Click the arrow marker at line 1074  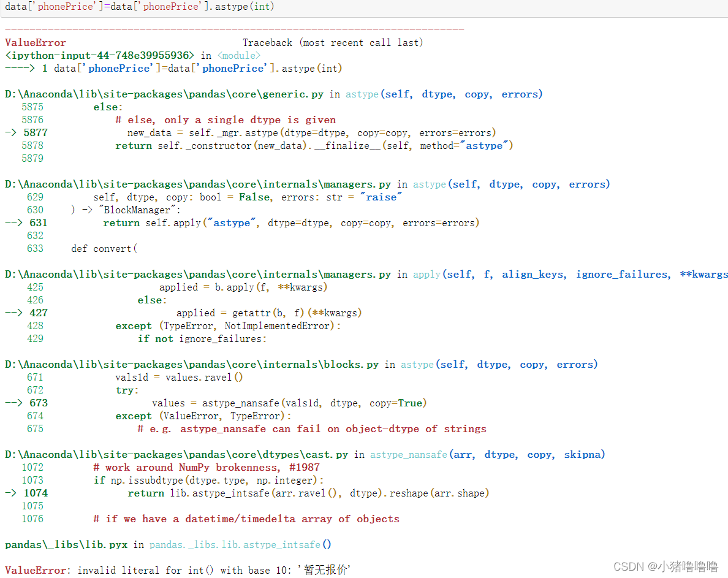tap(10, 493)
